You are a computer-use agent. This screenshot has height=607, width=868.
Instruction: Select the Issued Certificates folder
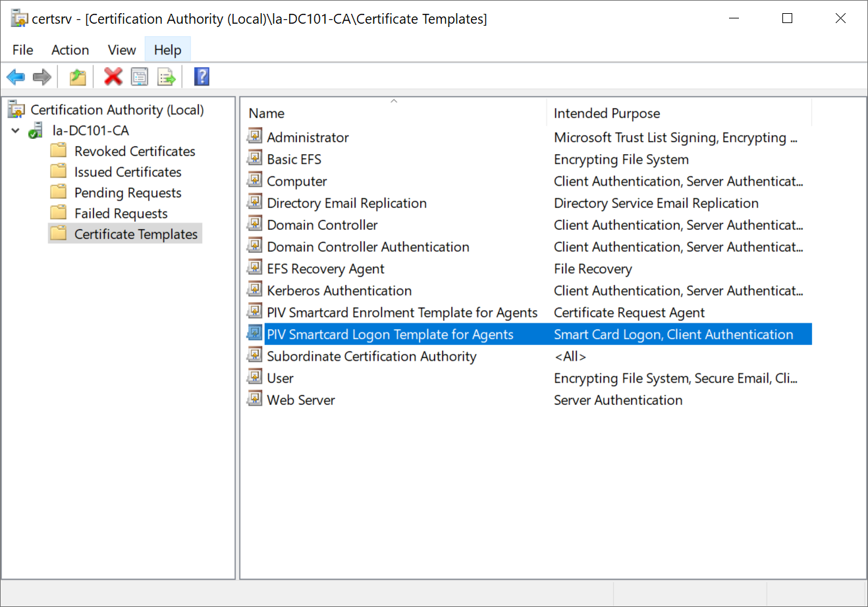point(128,172)
